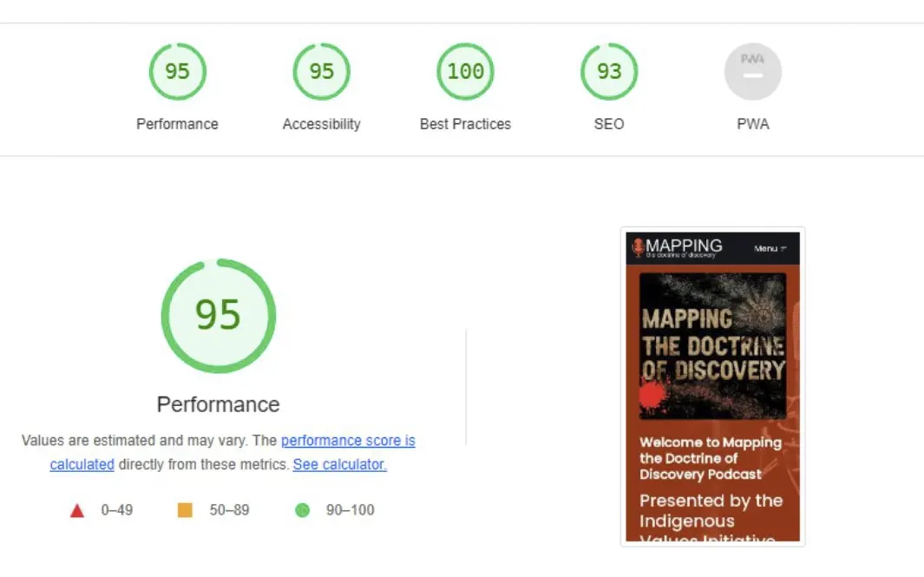Jump to Accessibility section via its label
The width and height of the screenshot is (924, 577).
click(x=321, y=124)
